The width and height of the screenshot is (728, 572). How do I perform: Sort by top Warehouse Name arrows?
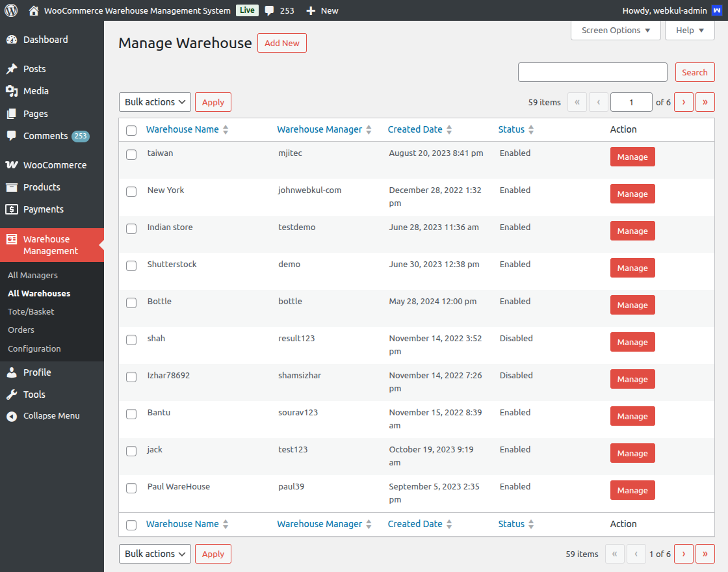point(226,130)
